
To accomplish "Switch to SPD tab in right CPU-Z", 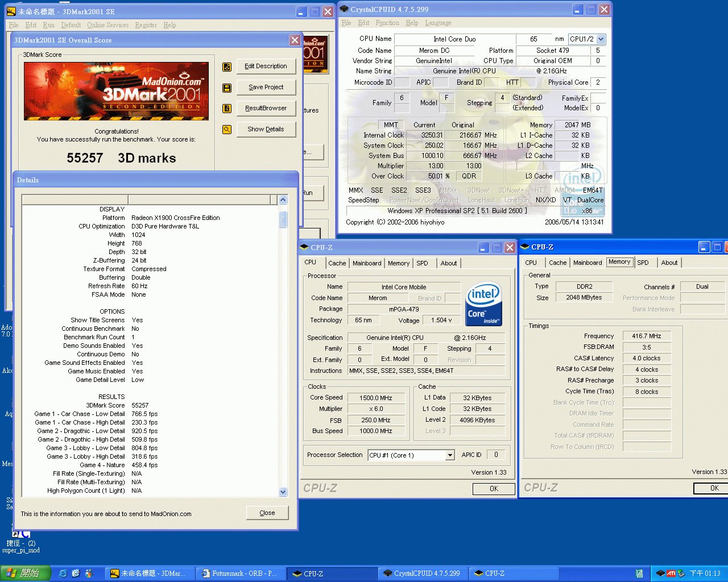I will [x=643, y=263].
